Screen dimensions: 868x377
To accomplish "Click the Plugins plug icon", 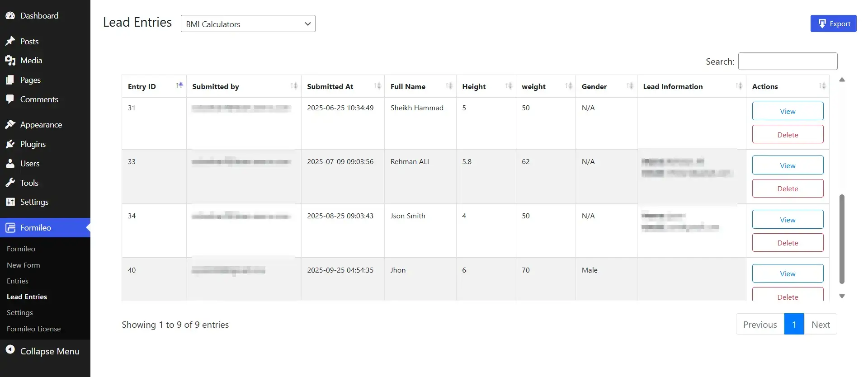I will [10, 144].
